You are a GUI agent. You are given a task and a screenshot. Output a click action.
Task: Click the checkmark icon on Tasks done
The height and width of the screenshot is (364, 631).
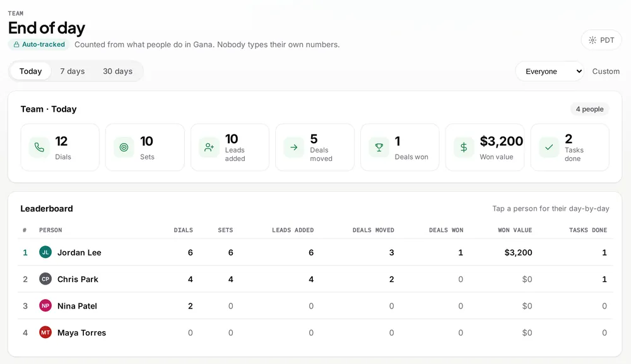click(549, 147)
